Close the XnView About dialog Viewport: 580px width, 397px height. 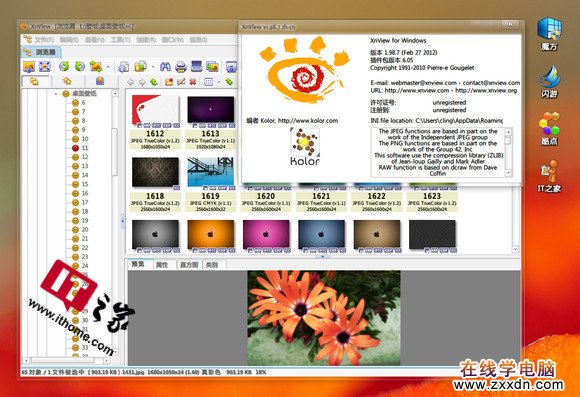tap(510, 24)
